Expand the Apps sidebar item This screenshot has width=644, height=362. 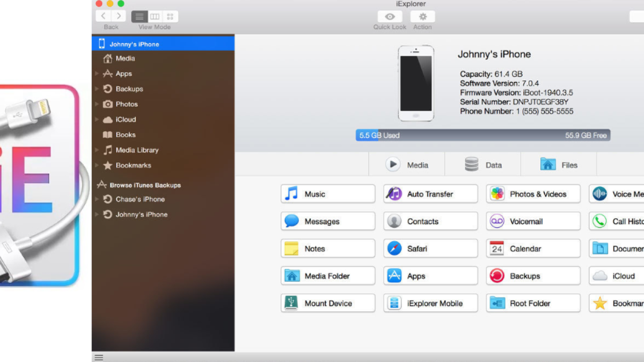click(97, 74)
